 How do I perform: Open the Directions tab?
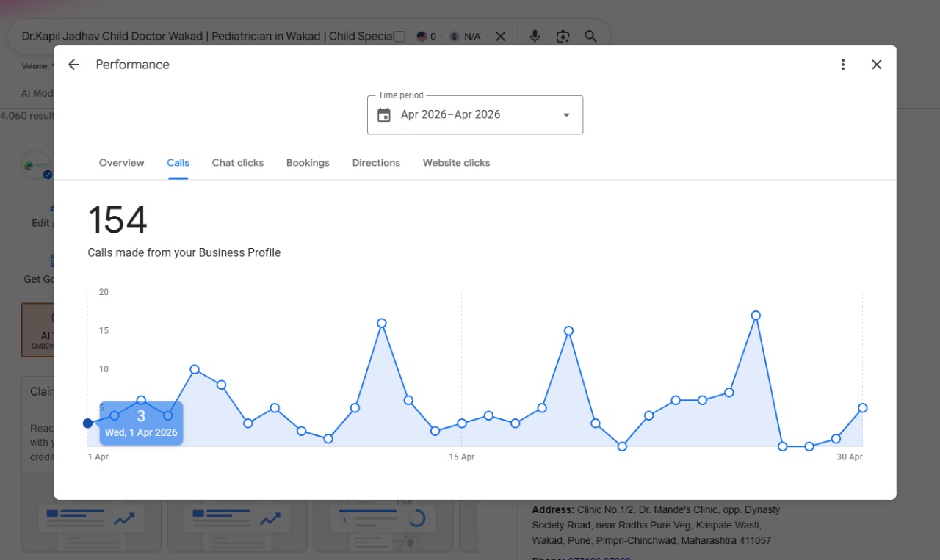coord(376,163)
